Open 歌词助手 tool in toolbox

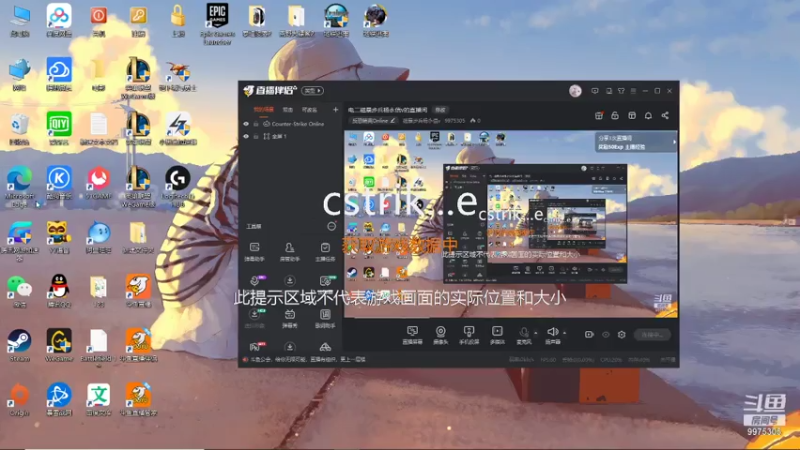tap(325, 318)
